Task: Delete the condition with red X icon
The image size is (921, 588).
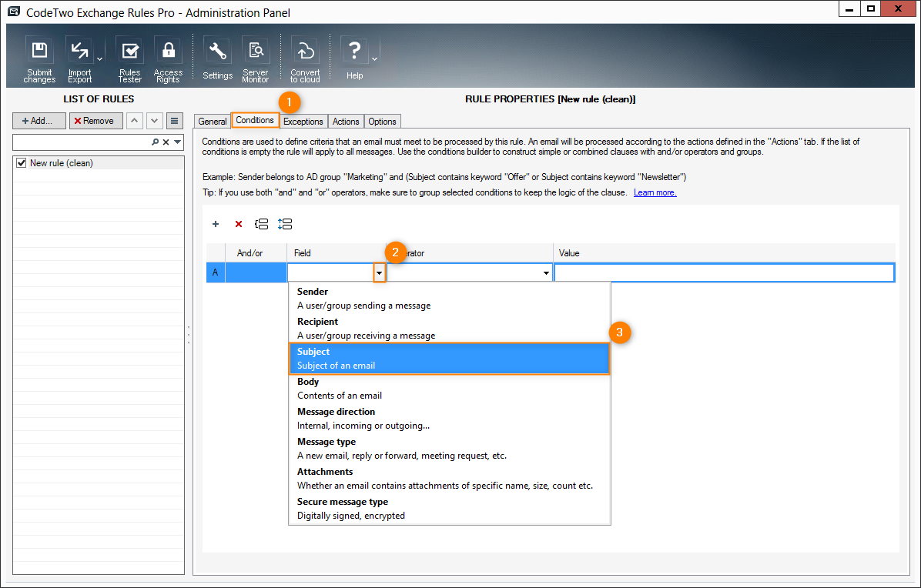Action: pyautogui.click(x=239, y=224)
